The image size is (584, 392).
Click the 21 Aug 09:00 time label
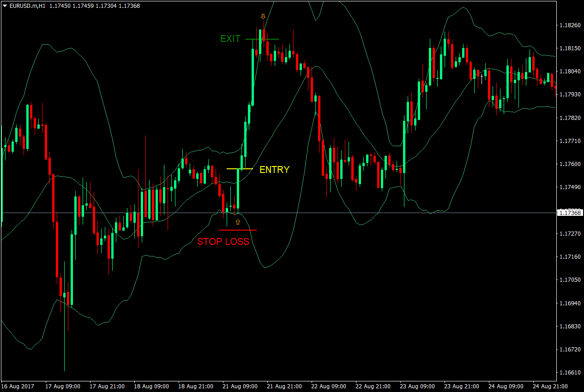pos(240,386)
